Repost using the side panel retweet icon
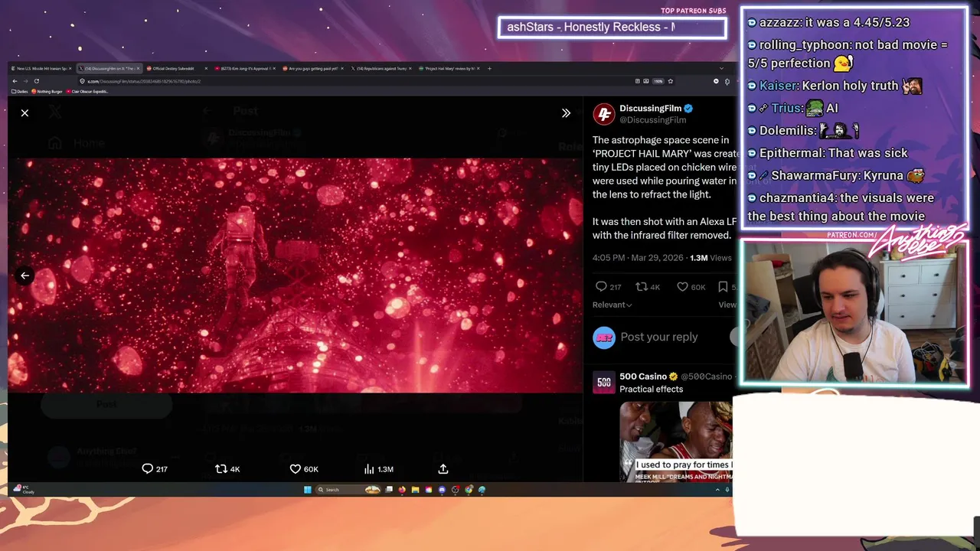Viewport: 980px width, 551px height. (x=642, y=286)
